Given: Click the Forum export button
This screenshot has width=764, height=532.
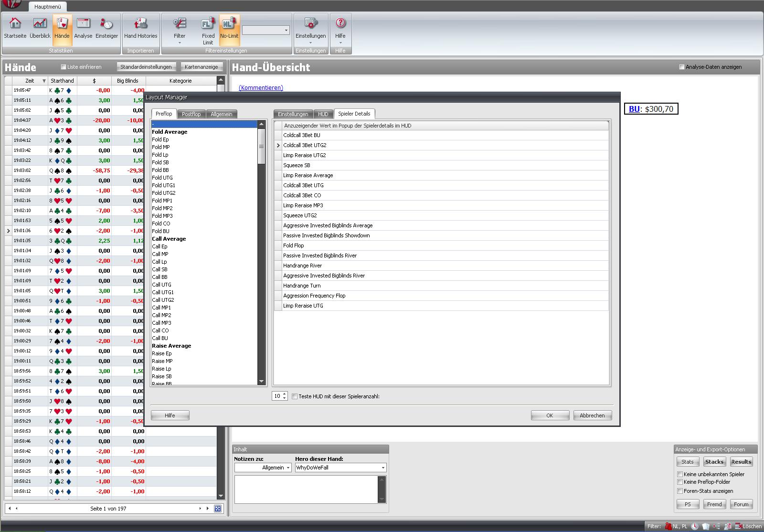Looking at the screenshot, I should tap(741, 504).
